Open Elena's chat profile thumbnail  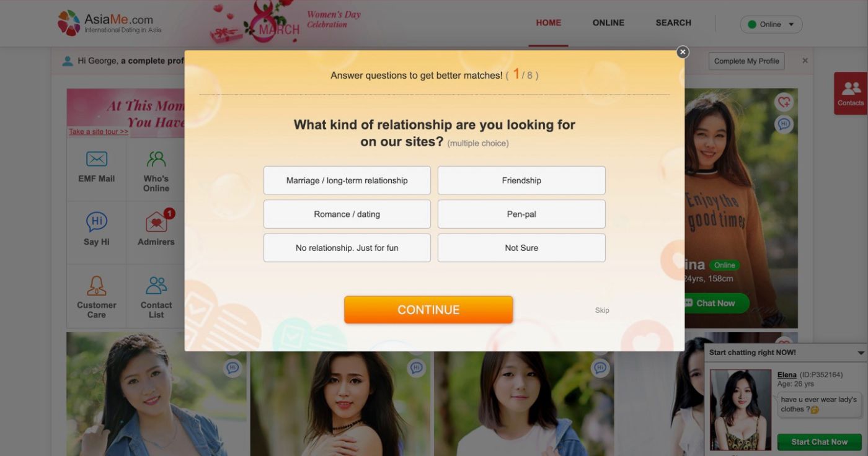click(x=741, y=410)
